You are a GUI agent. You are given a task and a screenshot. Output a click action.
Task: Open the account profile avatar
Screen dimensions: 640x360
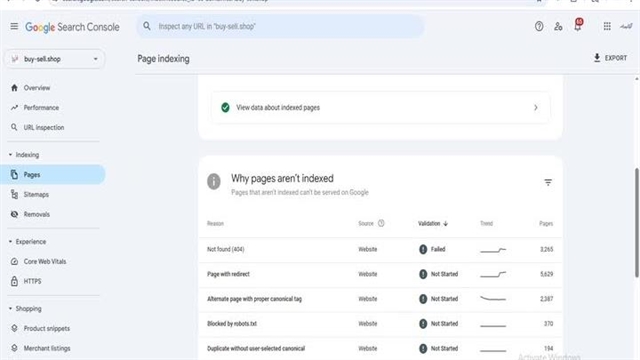click(x=626, y=27)
